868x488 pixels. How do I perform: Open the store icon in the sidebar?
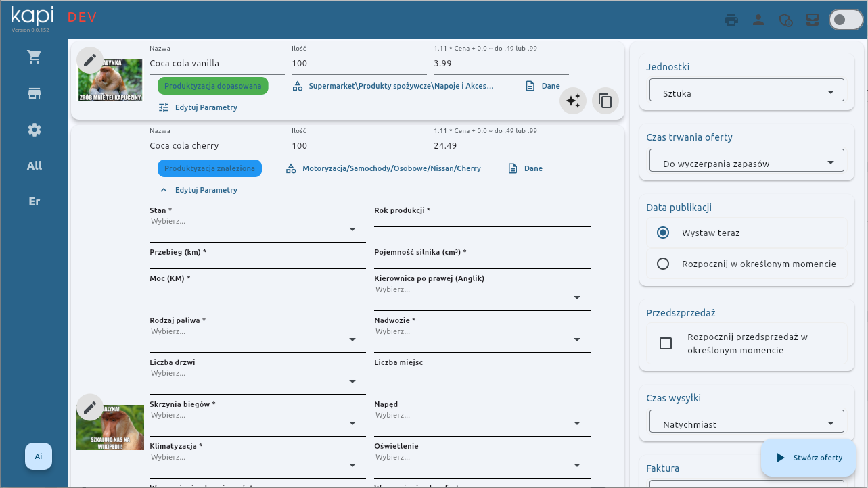(x=35, y=93)
